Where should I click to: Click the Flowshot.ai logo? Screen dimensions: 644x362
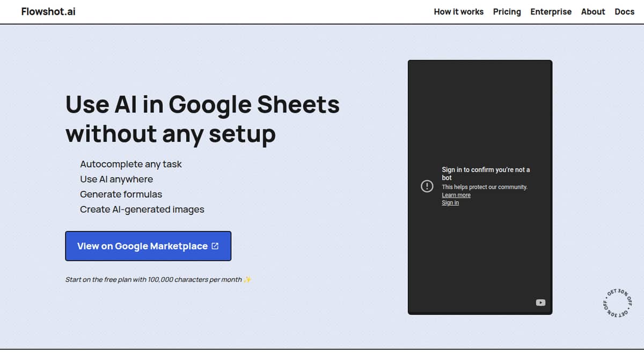48,11
